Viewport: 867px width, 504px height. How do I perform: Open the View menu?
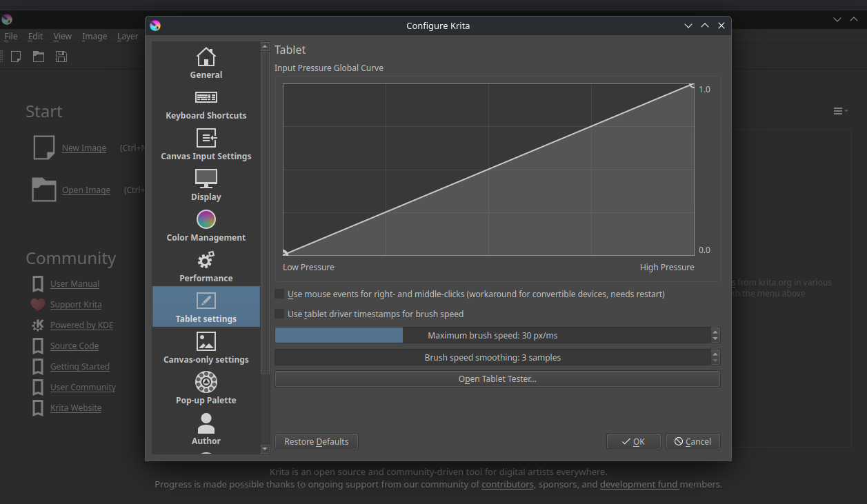click(62, 36)
